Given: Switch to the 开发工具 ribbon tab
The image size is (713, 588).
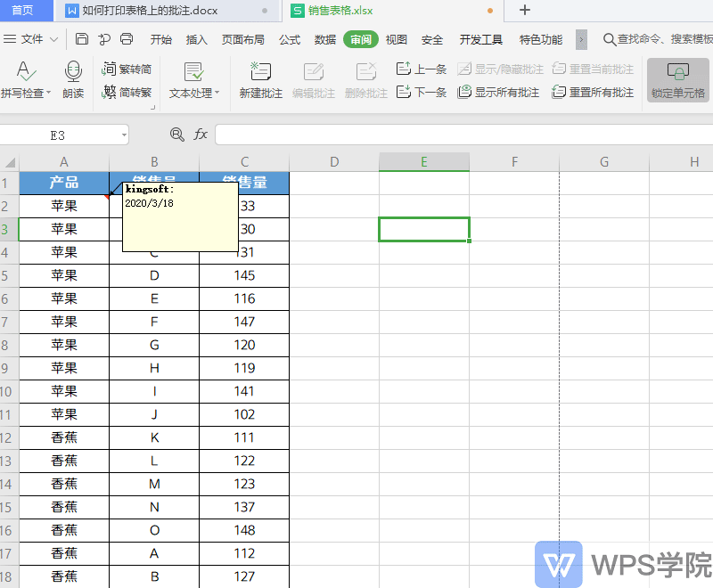Looking at the screenshot, I should pyautogui.click(x=480, y=40).
